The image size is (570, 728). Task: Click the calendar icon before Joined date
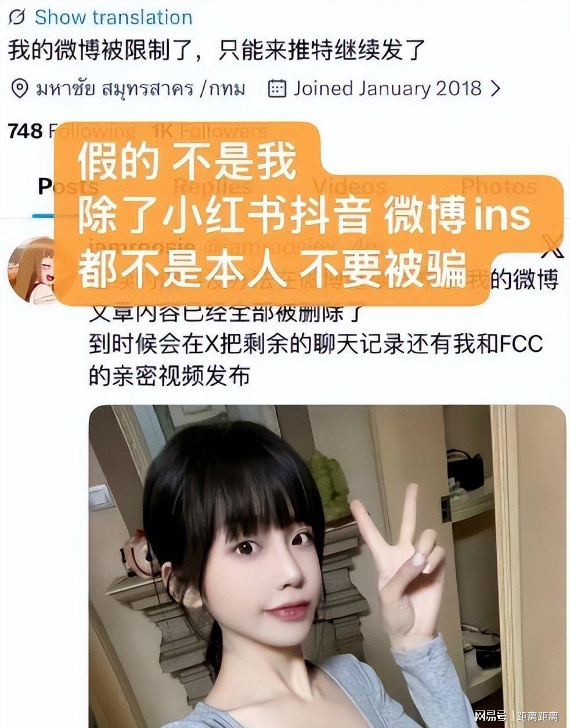pyautogui.click(x=277, y=88)
